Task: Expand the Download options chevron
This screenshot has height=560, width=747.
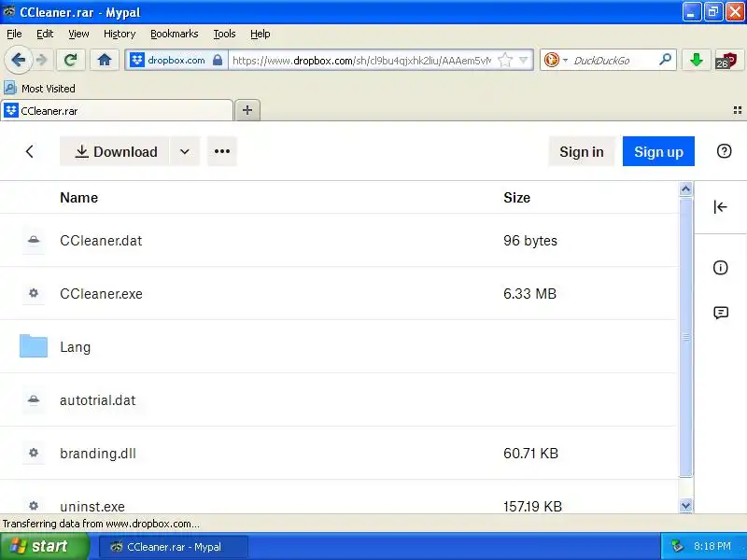Action: click(185, 151)
